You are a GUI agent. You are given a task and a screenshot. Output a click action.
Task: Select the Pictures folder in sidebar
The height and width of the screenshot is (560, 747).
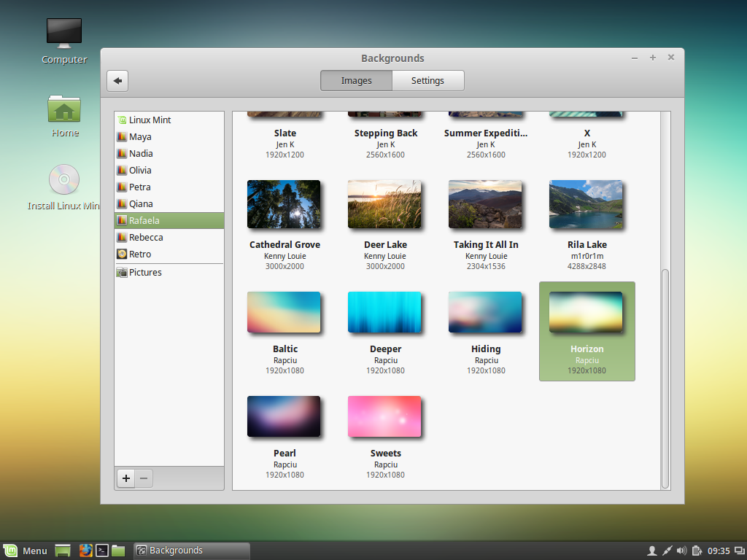(145, 273)
